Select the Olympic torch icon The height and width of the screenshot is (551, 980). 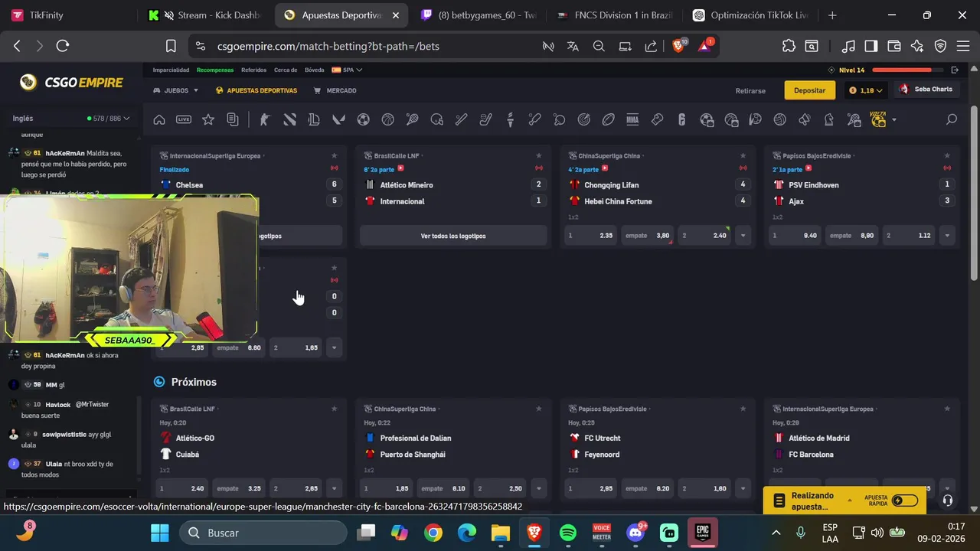pyautogui.click(x=510, y=119)
